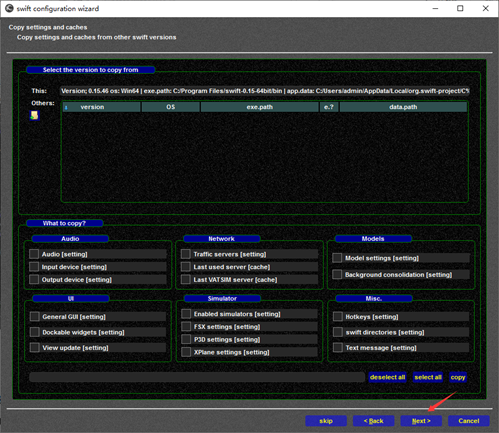Click the This version info field
This screenshot has width=499, height=433.
(265, 91)
